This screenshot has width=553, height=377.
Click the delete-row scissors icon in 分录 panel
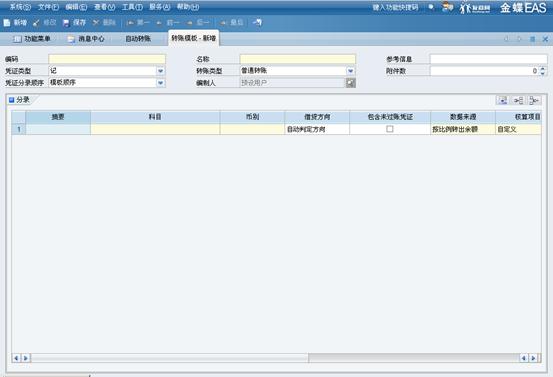[535, 101]
